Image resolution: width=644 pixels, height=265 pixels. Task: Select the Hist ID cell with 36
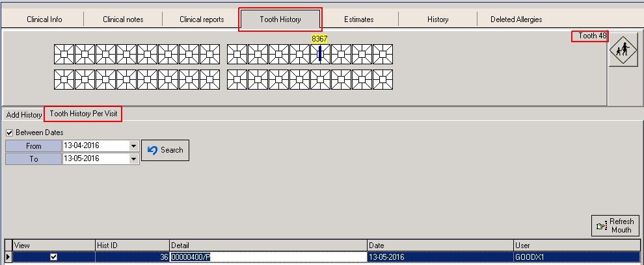pos(132,257)
